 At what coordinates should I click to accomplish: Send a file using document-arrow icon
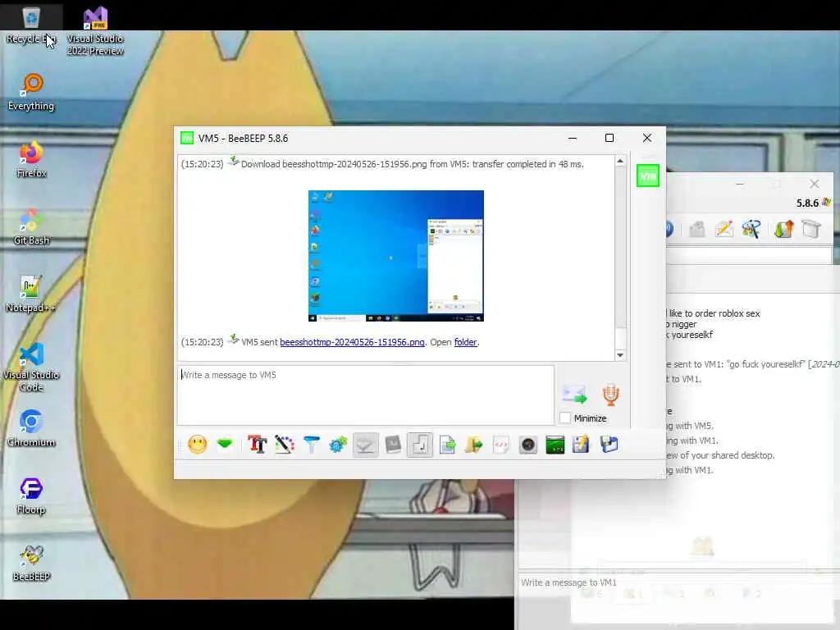(x=447, y=445)
